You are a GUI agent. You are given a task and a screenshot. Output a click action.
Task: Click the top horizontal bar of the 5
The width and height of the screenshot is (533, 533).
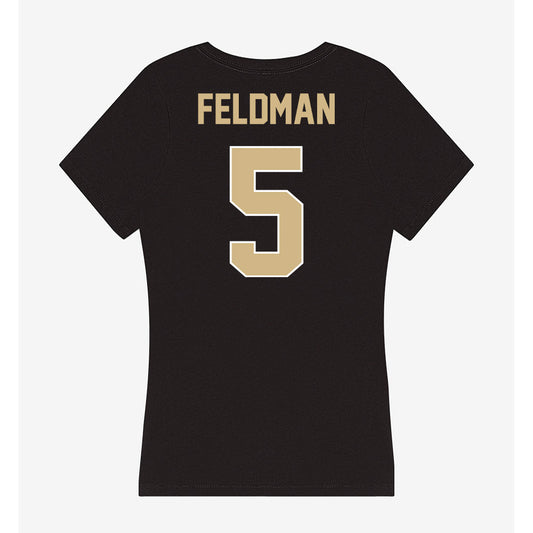[x=266, y=158]
